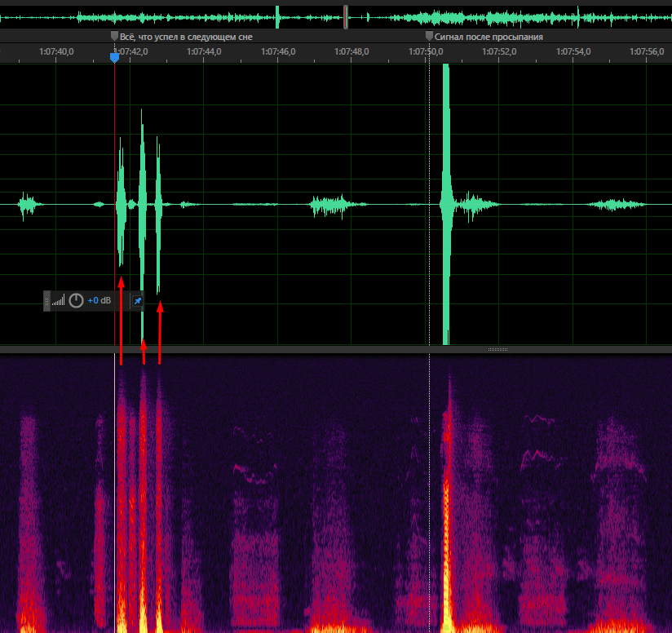The width and height of the screenshot is (672, 633).
Task: Click the volume bars icon in the HUD
Action: 58,300
